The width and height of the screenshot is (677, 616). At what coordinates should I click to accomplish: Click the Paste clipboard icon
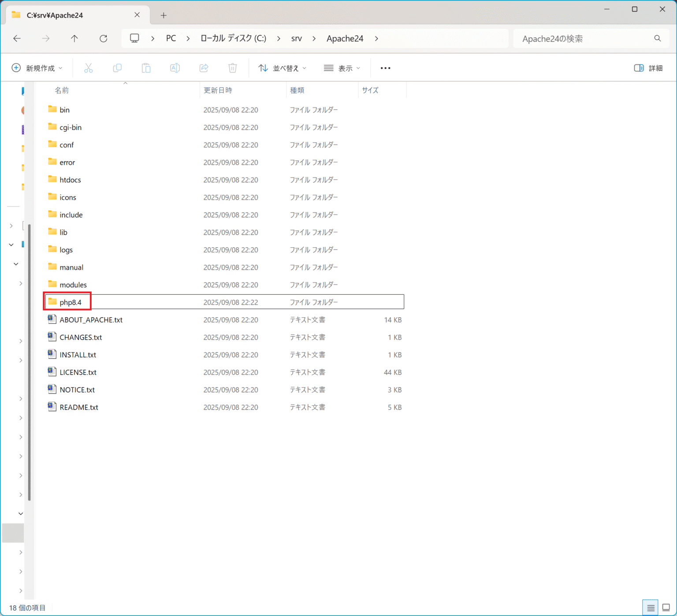(x=146, y=68)
